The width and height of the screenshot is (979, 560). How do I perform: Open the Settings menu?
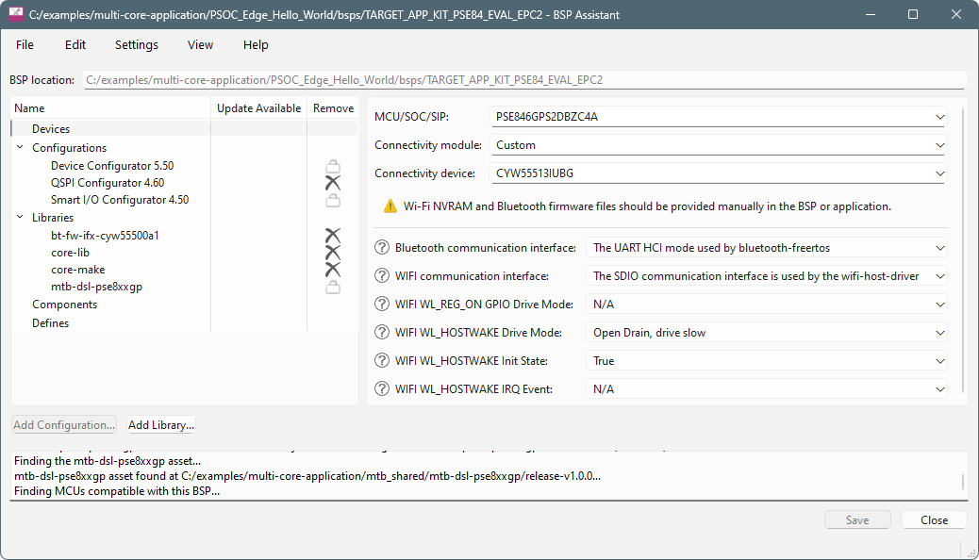[137, 44]
